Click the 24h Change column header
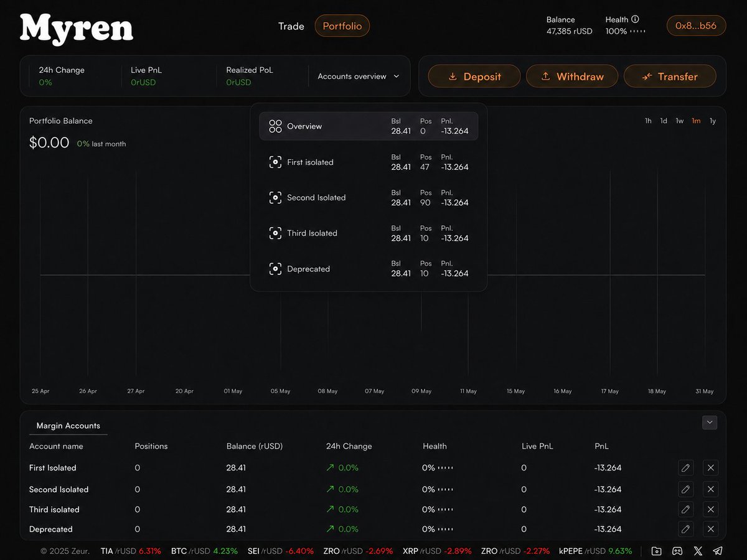The image size is (747, 560). [349, 446]
